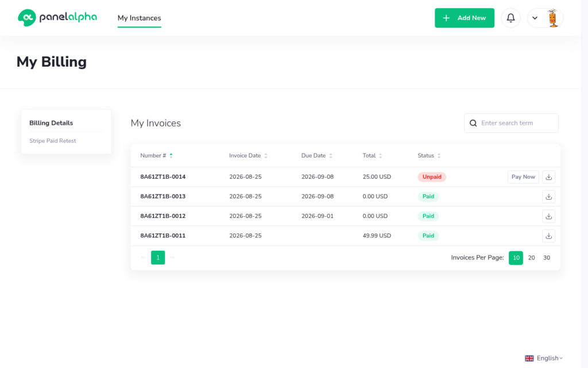Viewport: 588px width, 368px height.
Task: Click due date of invoice 0014
Action: tap(317, 177)
